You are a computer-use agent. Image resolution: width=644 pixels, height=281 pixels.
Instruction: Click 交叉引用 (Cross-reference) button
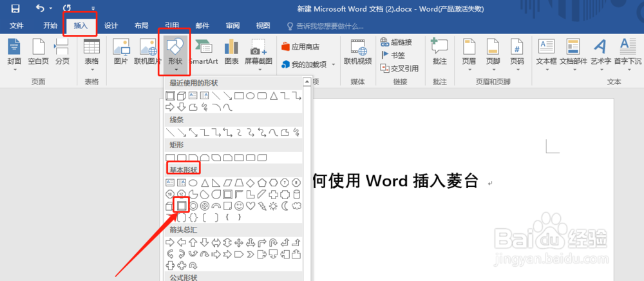click(400, 68)
